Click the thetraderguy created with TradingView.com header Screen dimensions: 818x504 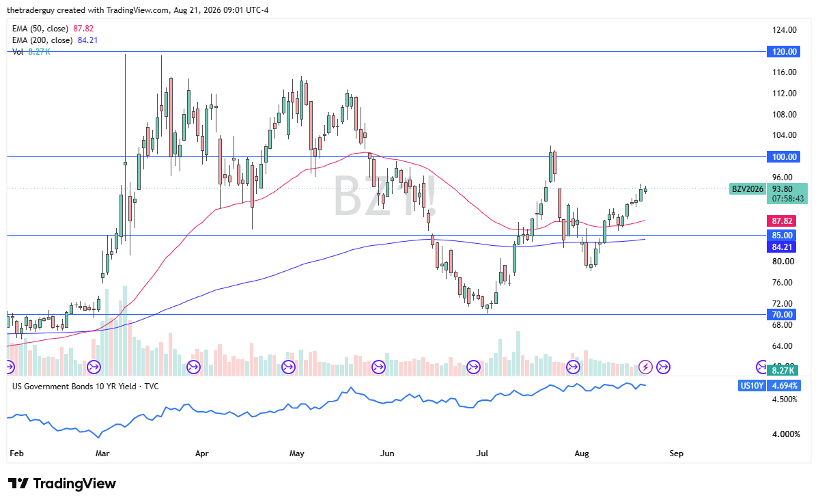pyautogui.click(x=138, y=10)
